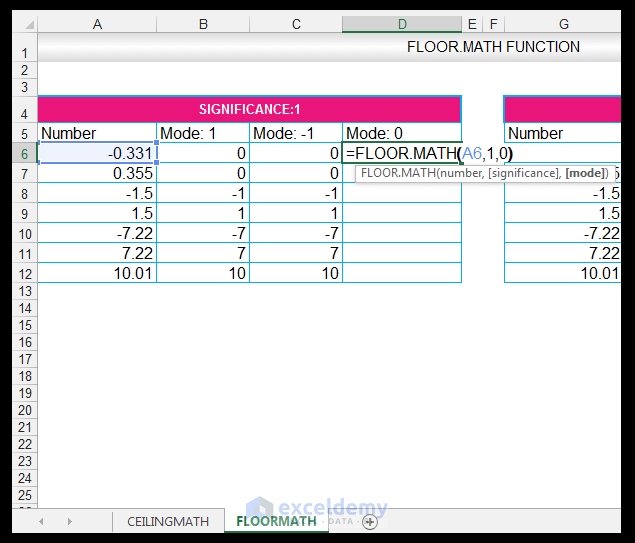Select column G header
Screen dimensions: 635x543
pyautogui.click(x=563, y=24)
